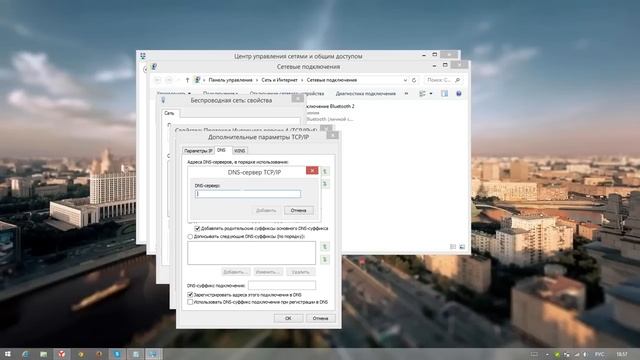This screenshot has height=360, width=640.
Task: Click the DNS-суффикс подключения input field
Action: 282,285
